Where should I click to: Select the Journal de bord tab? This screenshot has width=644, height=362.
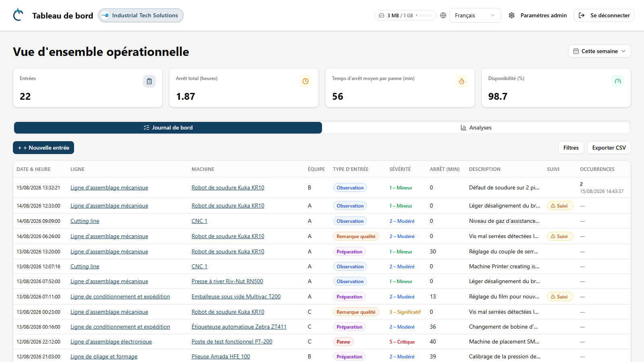pyautogui.click(x=168, y=128)
